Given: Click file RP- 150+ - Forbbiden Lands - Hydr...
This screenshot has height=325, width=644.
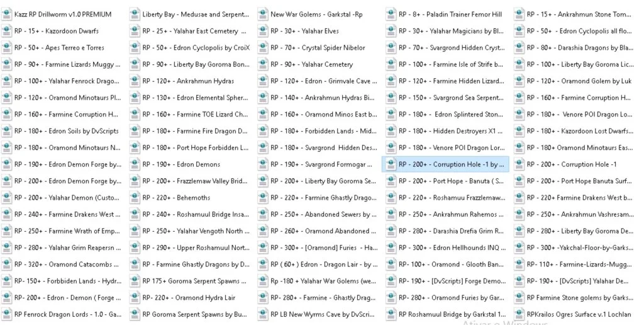Looking at the screenshot, I should click(x=68, y=282).
